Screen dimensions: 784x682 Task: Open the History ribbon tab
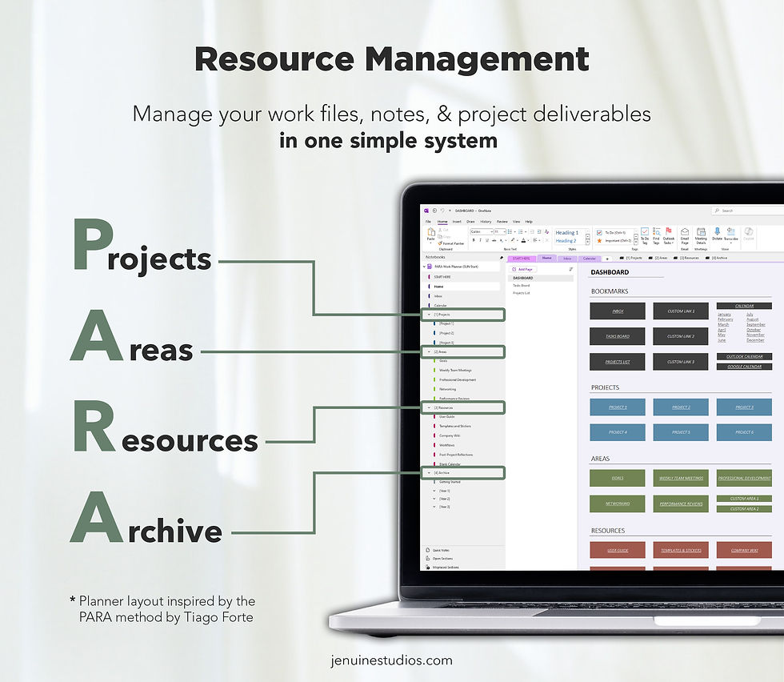click(486, 222)
